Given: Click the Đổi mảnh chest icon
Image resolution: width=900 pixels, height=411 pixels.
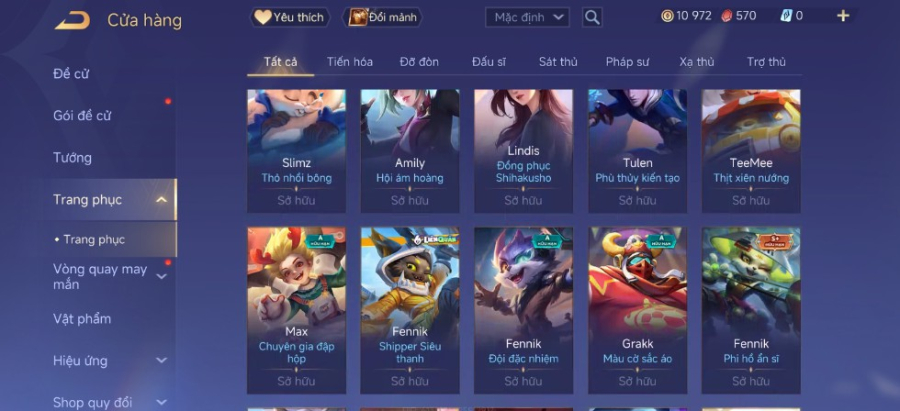Looking at the screenshot, I should coord(358,17).
